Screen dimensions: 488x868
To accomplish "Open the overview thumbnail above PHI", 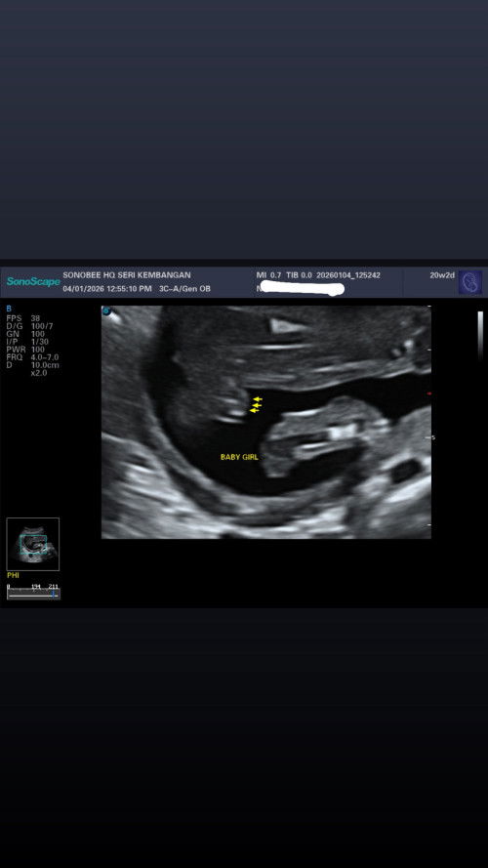I will tap(33, 544).
